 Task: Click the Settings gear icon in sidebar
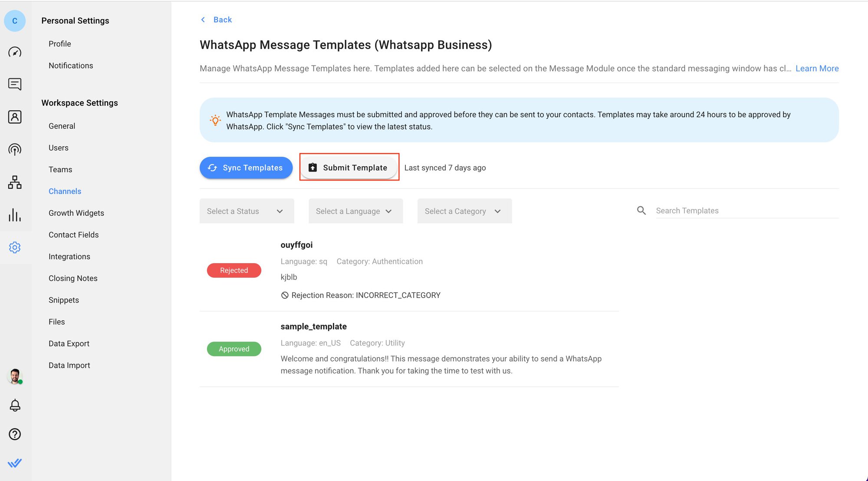tap(15, 247)
